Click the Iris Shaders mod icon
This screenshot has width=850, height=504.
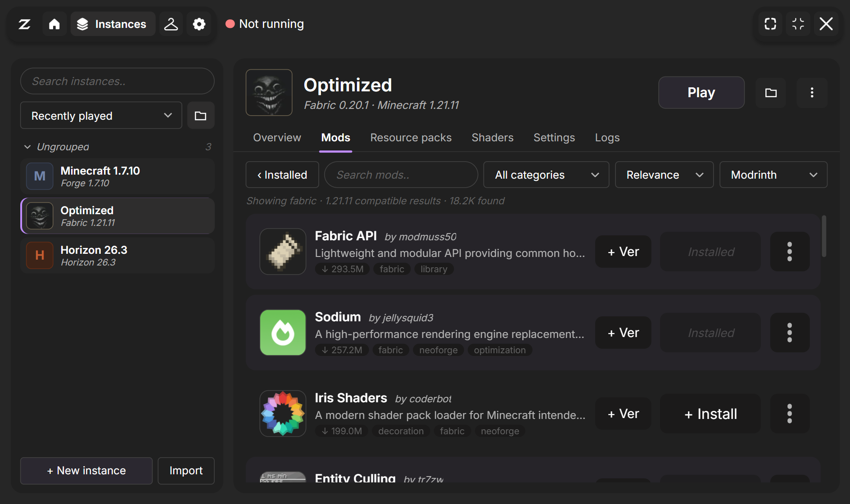pos(283,414)
